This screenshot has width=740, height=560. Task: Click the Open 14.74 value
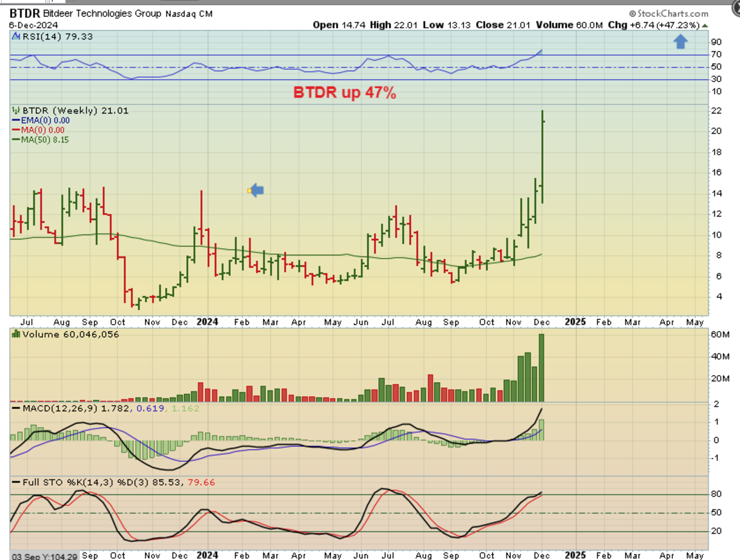[x=339, y=25]
